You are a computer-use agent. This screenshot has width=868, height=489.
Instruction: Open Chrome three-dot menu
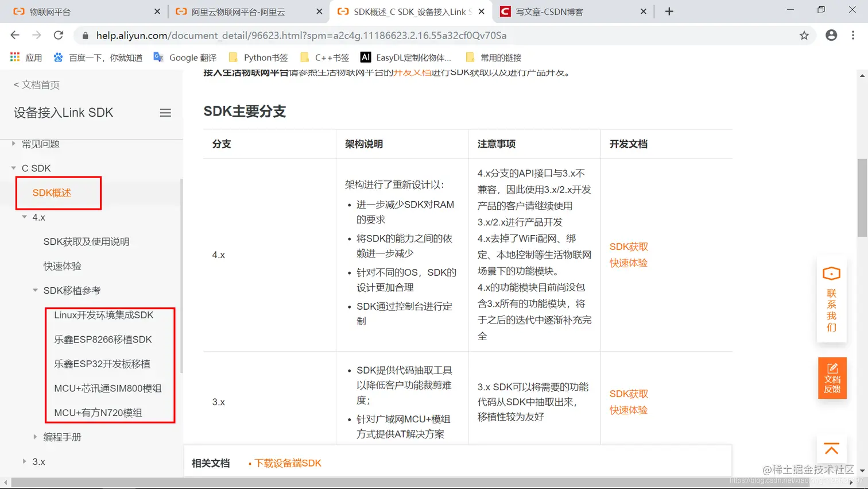(x=853, y=35)
